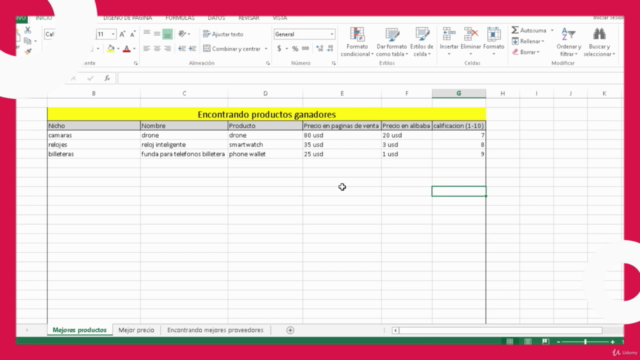Screen dimensions: 640x360
Task: Click Eliminar cells button
Action: pyautogui.click(x=471, y=42)
